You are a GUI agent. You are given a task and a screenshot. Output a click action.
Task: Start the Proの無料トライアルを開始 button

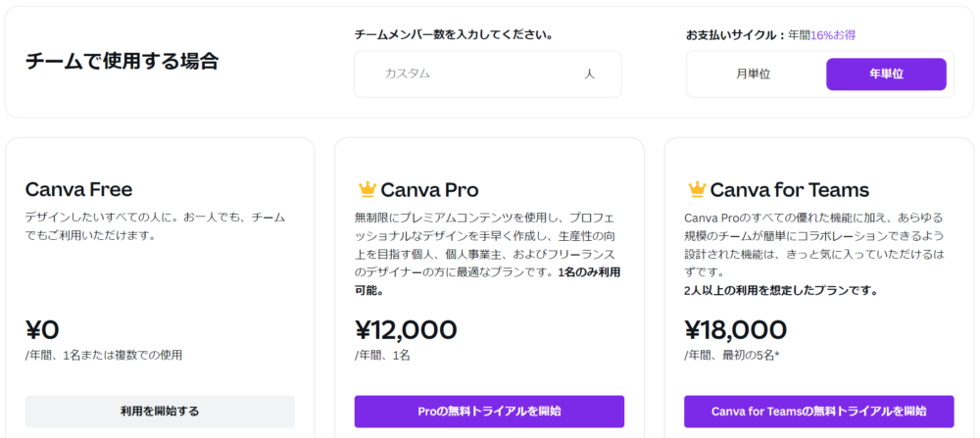pos(489,411)
